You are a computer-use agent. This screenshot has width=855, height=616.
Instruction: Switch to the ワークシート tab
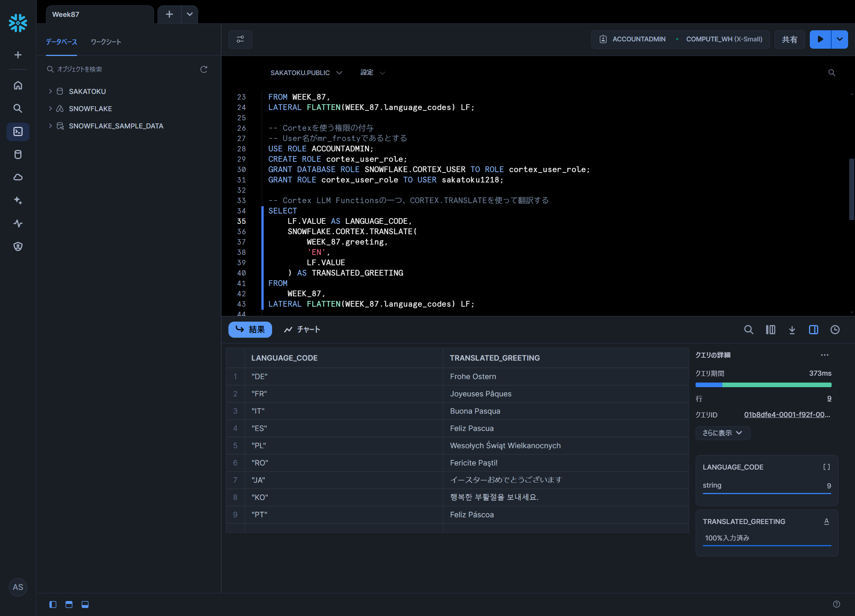pyautogui.click(x=106, y=42)
